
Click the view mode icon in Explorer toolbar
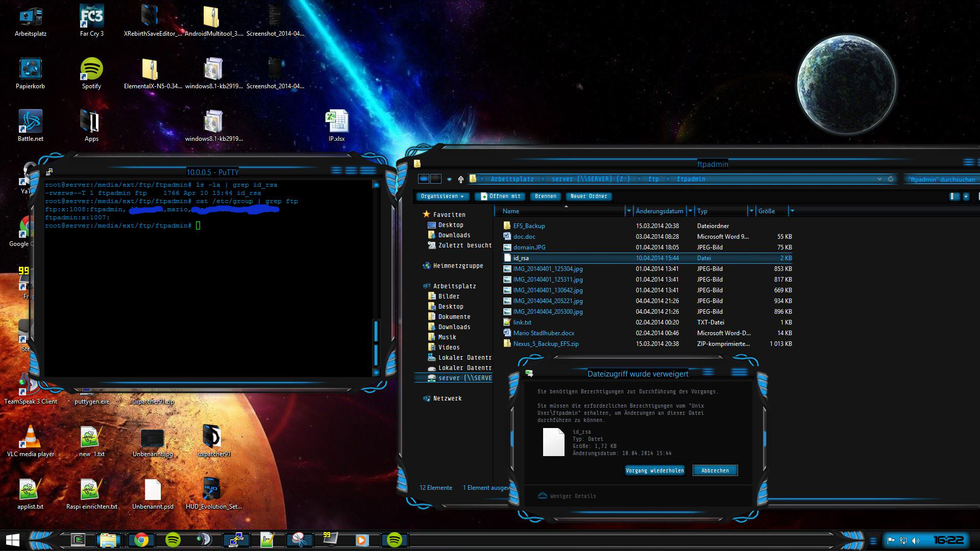click(x=954, y=196)
